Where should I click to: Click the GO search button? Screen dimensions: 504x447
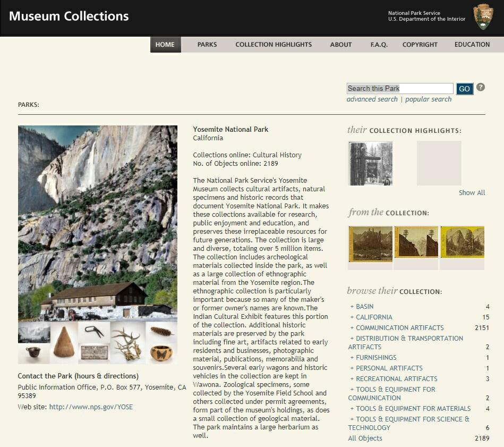(465, 89)
